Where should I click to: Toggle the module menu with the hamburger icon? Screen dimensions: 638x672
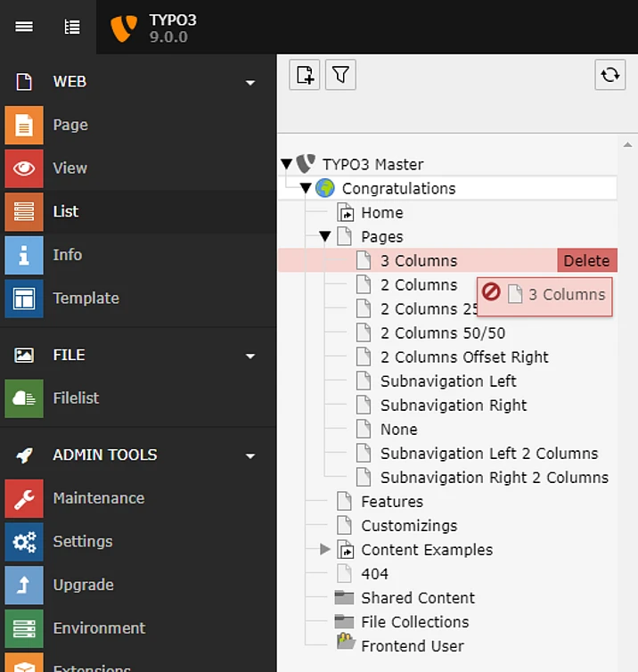(24, 27)
